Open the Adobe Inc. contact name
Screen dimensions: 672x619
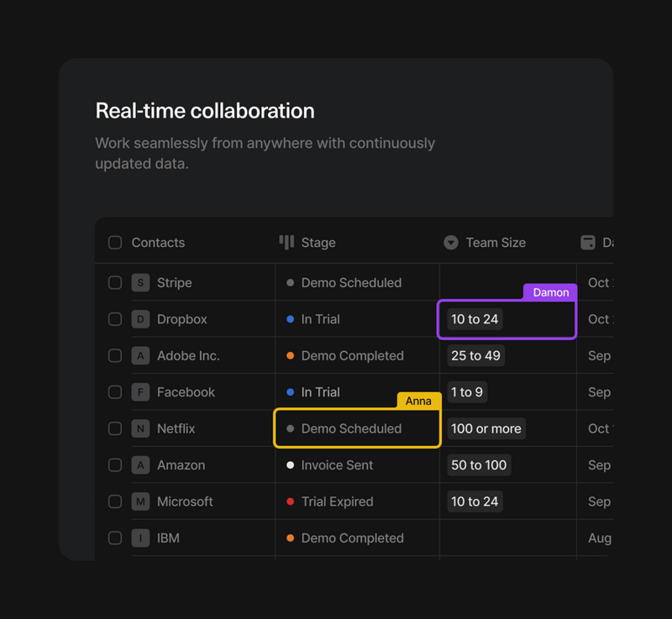[188, 355]
